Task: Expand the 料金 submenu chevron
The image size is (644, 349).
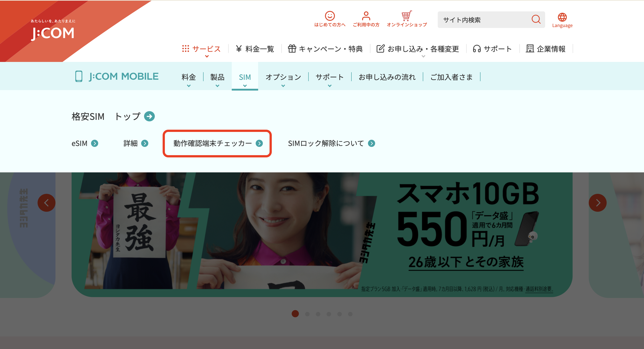Action: click(x=189, y=86)
